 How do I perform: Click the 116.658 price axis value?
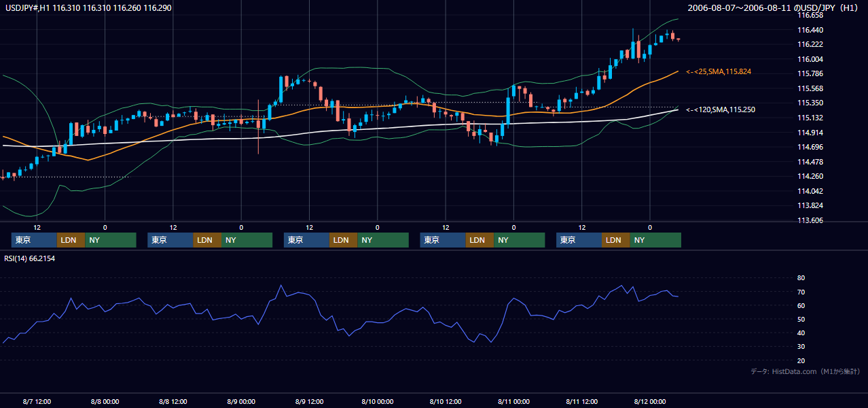tap(810, 15)
